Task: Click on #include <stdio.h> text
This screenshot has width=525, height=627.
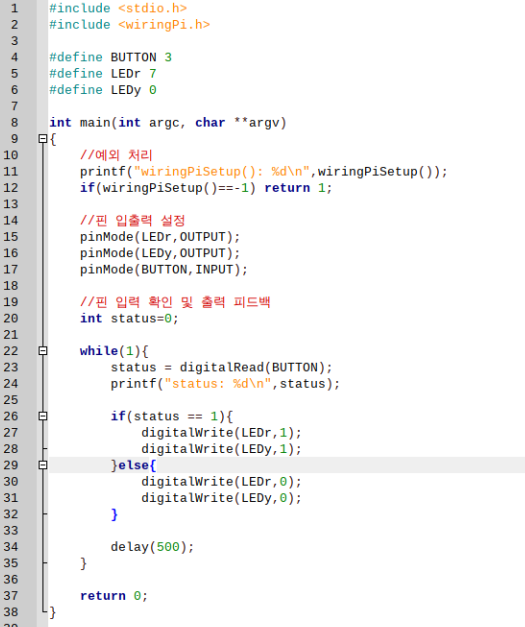Action: 118,8
